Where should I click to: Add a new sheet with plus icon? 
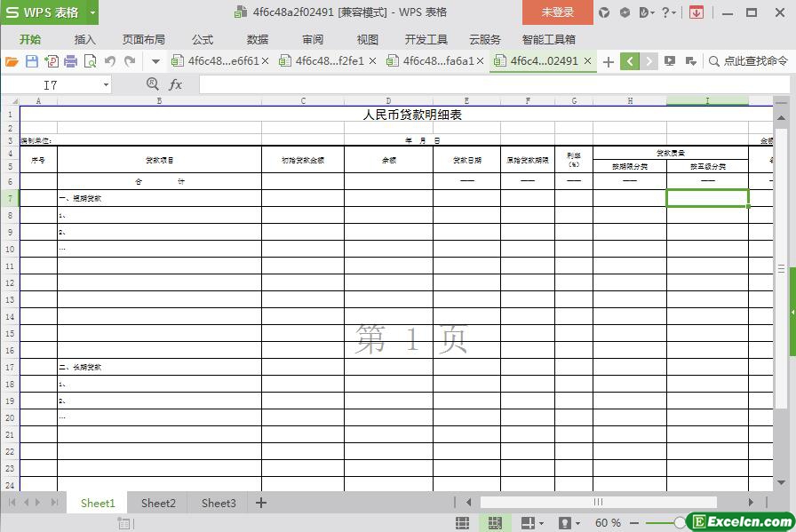click(261, 503)
